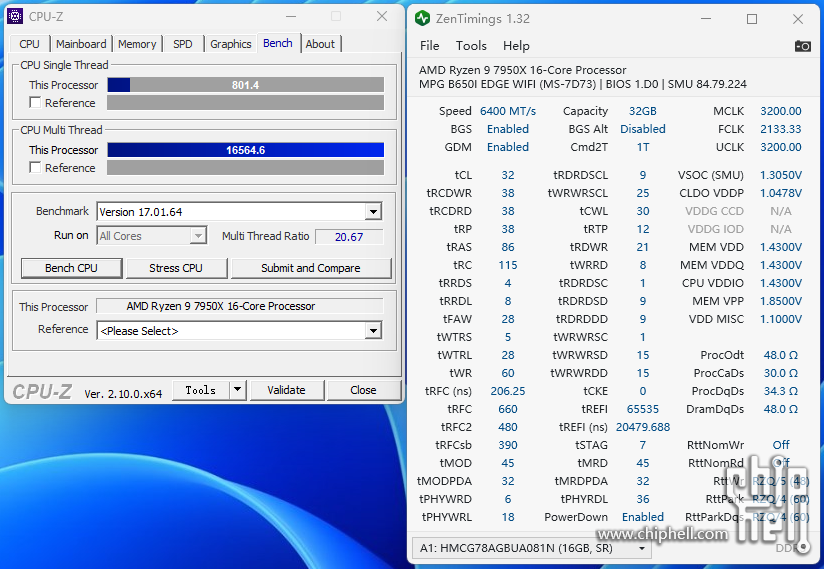Click the Capacity value 32GB
824x569 pixels.
(643, 111)
